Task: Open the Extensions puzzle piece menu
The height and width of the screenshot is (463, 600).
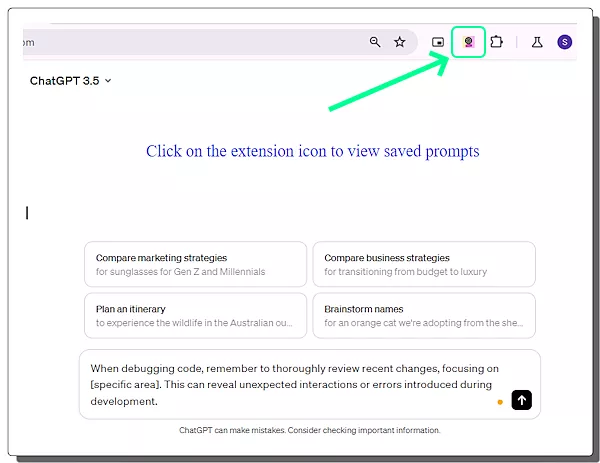Action: 496,42
